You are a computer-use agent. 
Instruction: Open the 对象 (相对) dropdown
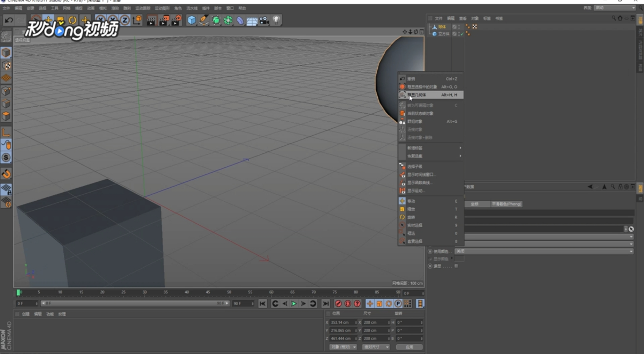(343, 347)
